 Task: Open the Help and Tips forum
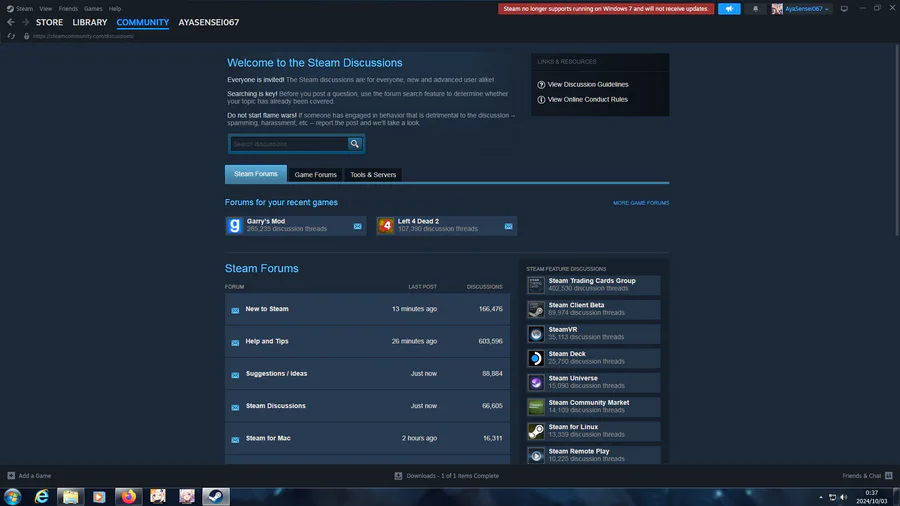coord(267,341)
